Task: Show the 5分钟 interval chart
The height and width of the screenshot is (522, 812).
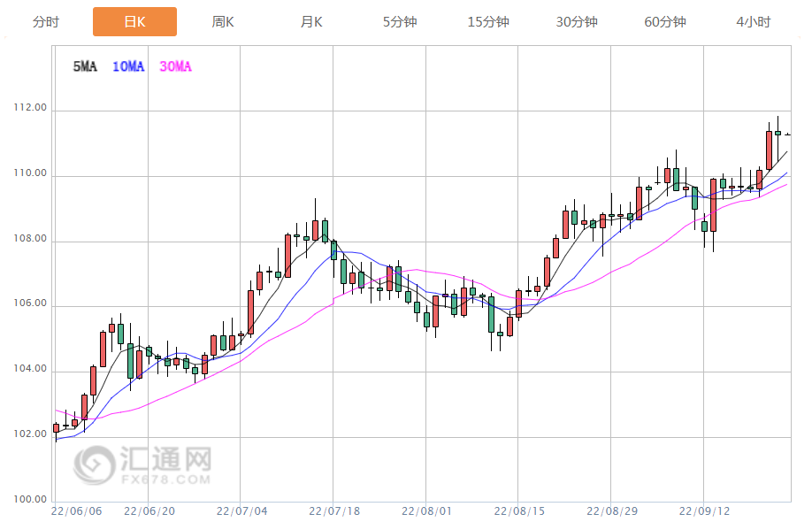Action: tap(400, 22)
